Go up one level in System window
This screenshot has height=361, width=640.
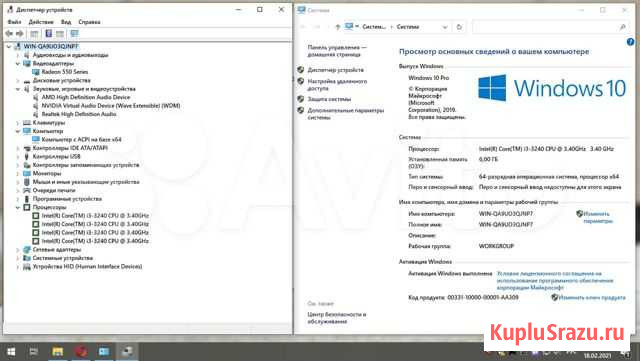(x=337, y=27)
